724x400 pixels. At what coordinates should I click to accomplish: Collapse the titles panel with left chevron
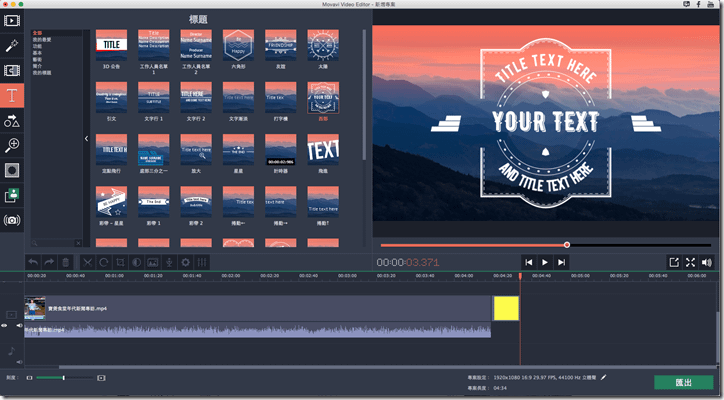tap(86, 139)
